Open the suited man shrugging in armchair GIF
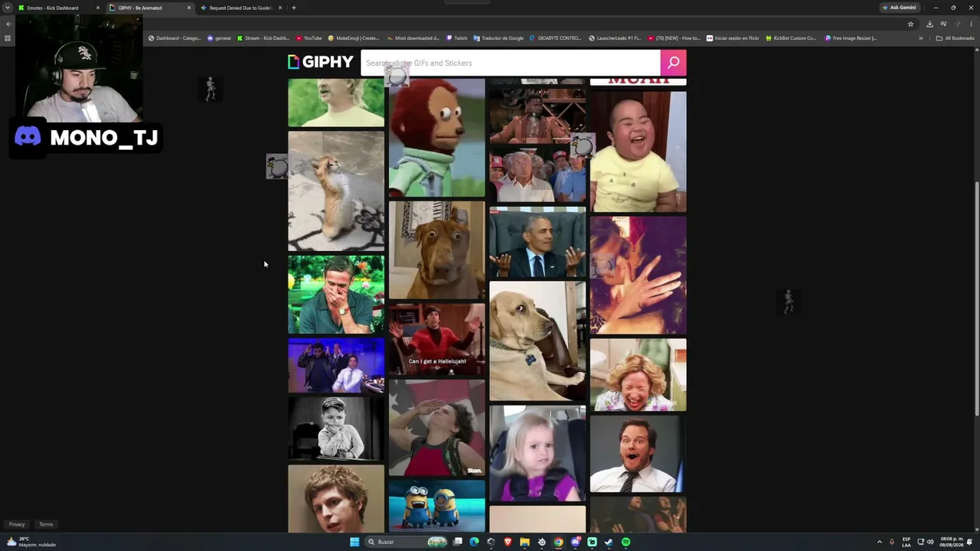This screenshot has width=980, height=551. (x=537, y=242)
